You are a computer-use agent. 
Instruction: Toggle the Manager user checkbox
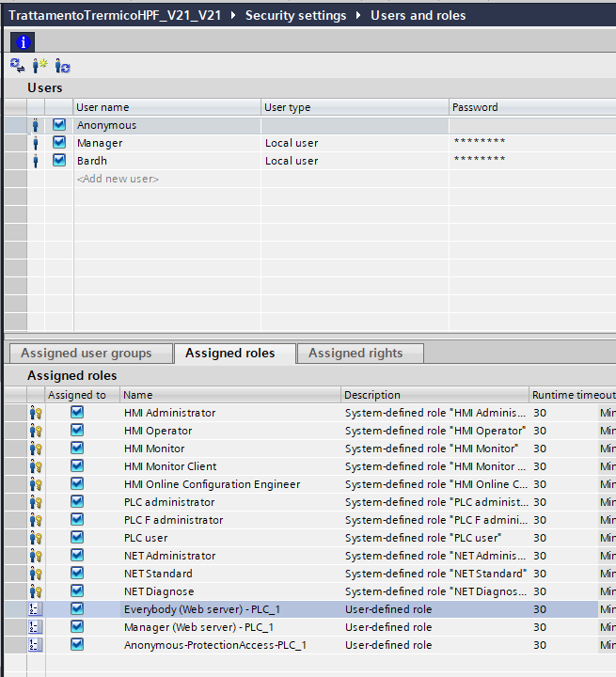(x=59, y=143)
